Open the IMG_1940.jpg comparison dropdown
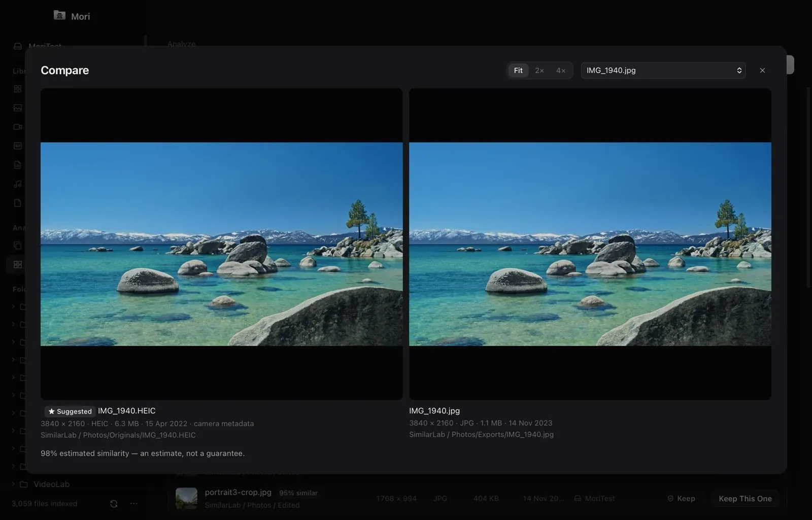 click(x=663, y=71)
